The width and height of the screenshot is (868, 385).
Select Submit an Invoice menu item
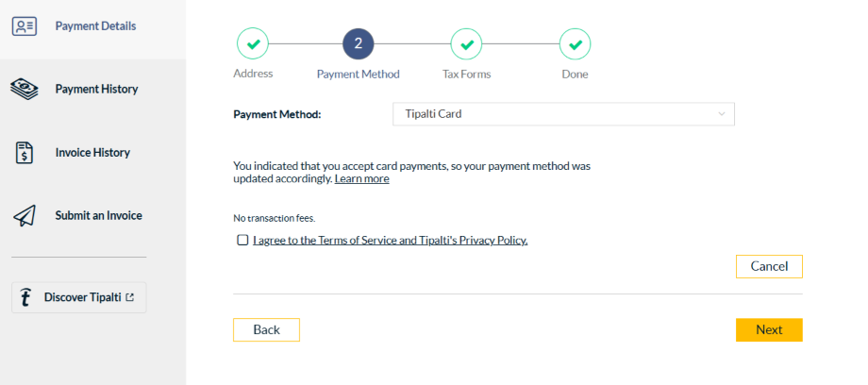tap(98, 216)
